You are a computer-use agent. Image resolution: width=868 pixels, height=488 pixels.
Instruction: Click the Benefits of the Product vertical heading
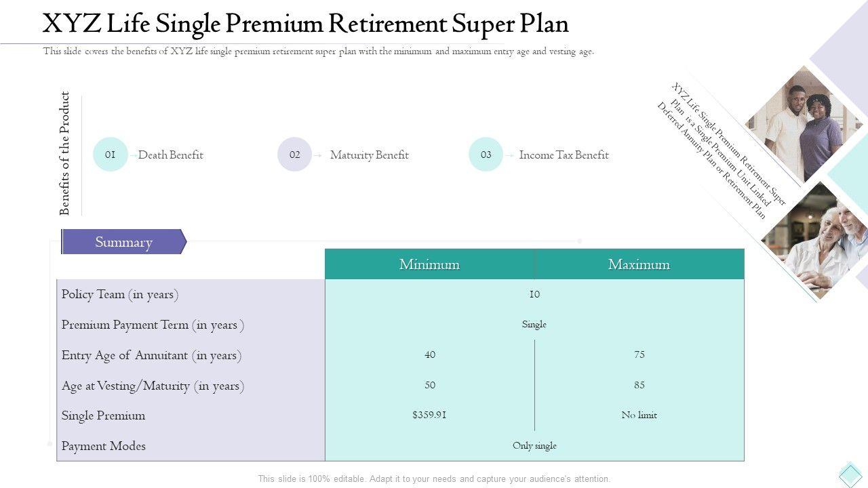65,154
